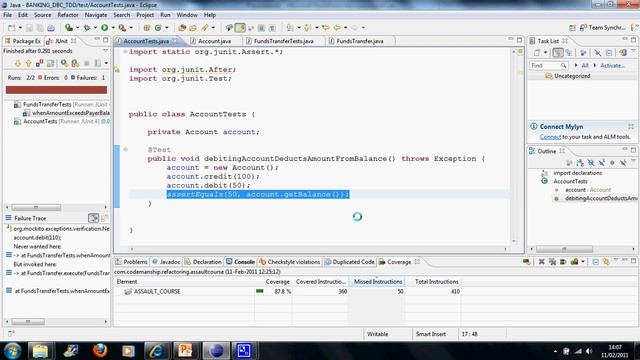Click the Next Failure arrow in JUnit view
Viewport: 640px width, 360px height.
[x=18, y=63]
